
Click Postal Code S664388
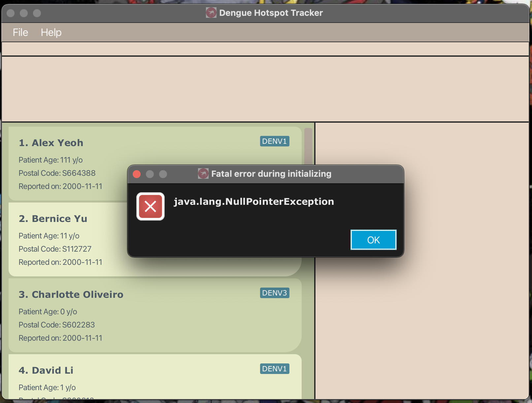point(57,173)
